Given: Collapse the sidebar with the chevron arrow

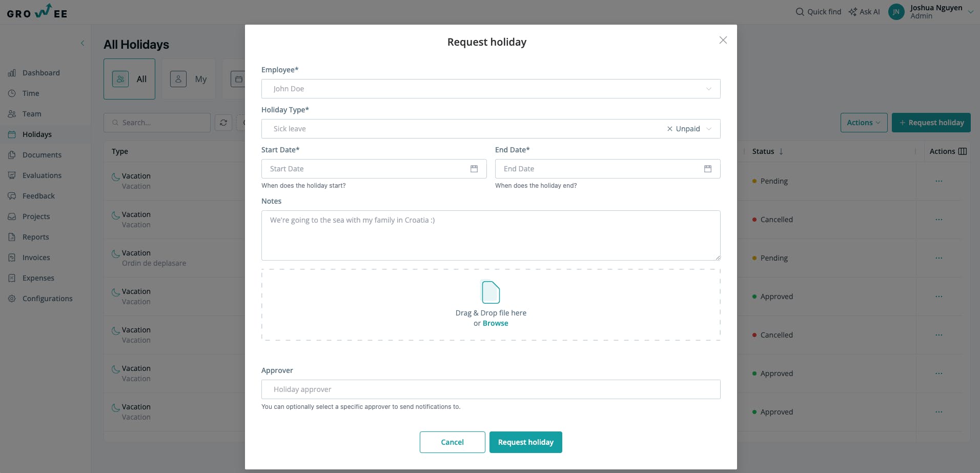Looking at the screenshot, I should [x=83, y=43].
